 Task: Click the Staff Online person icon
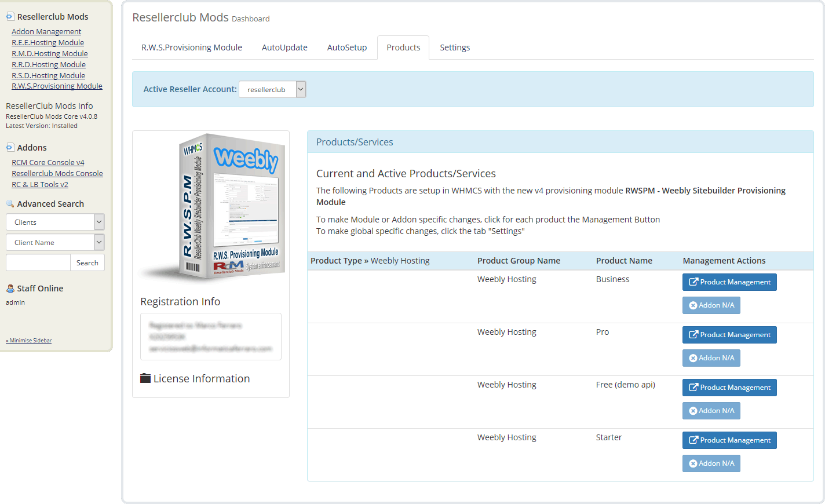(10, 288)
